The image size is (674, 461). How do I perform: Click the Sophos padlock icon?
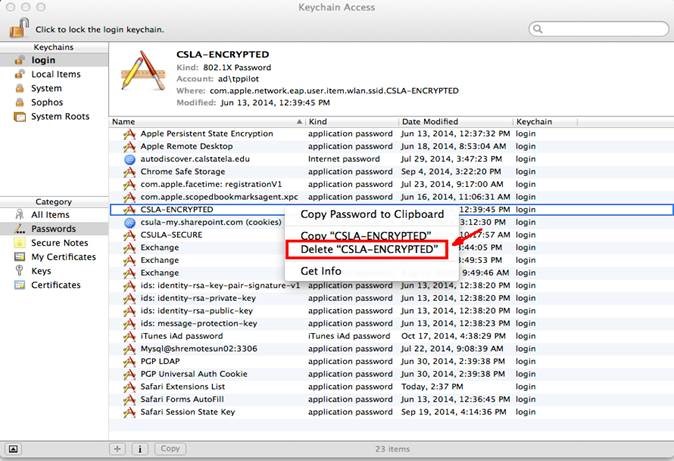pos(20,102)
